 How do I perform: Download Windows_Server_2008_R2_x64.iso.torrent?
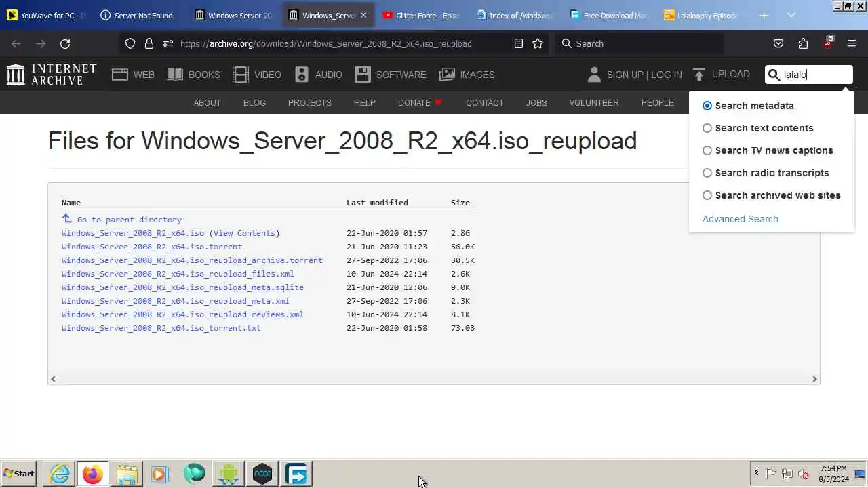point(152,247)
